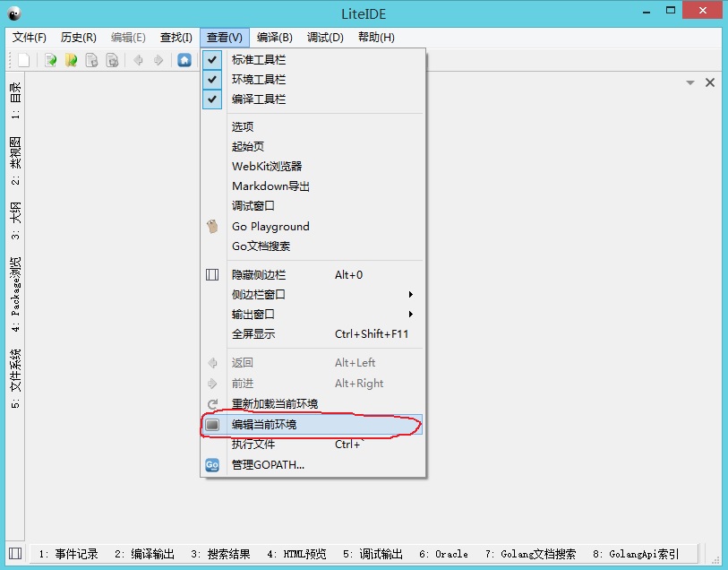Click the 隐藏侧边栏 sidebar icon in menu

coord(212,274)
